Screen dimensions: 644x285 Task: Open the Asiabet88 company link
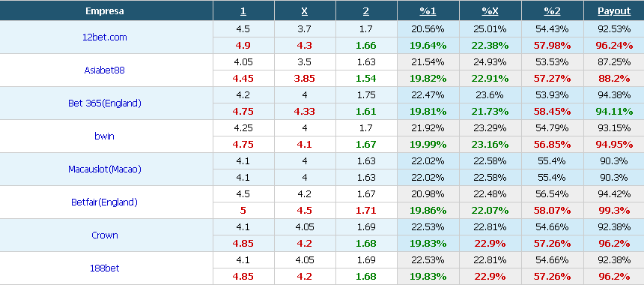coord(104,70)
